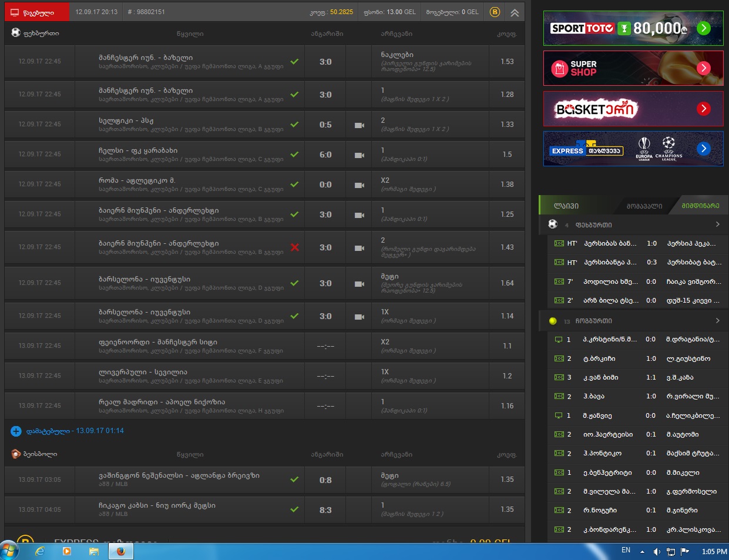This screenshot has height=560, width=729.
Task: Open the Windows Start menu
Action: [x=9, y=551]
